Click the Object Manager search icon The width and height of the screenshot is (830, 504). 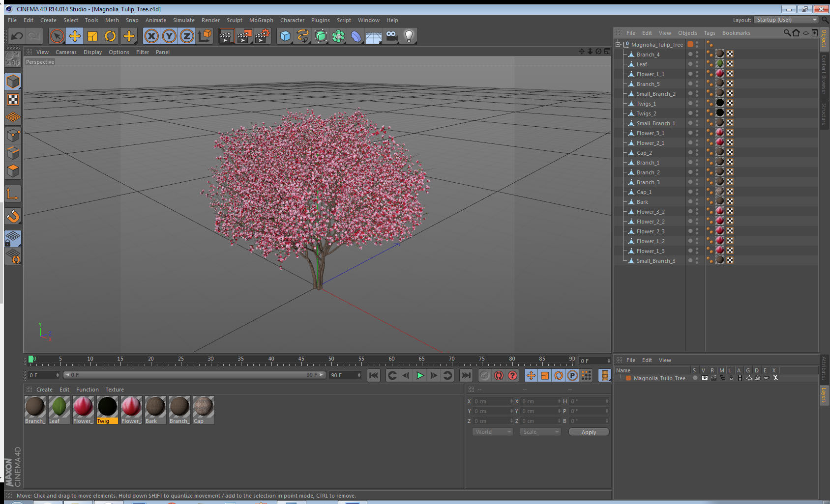[787, 33]
